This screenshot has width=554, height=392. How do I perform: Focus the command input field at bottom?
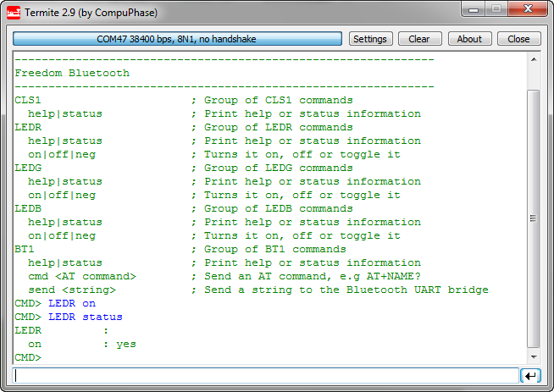[x=264, y=375]
